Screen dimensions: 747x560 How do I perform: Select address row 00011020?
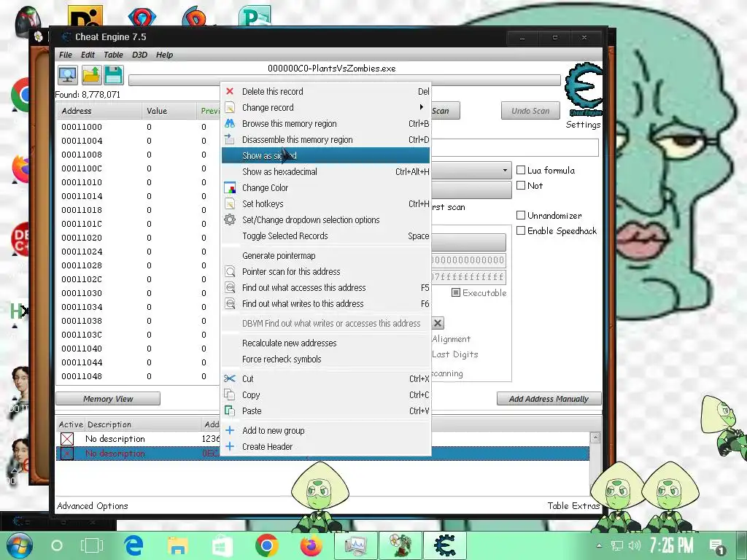137,237
